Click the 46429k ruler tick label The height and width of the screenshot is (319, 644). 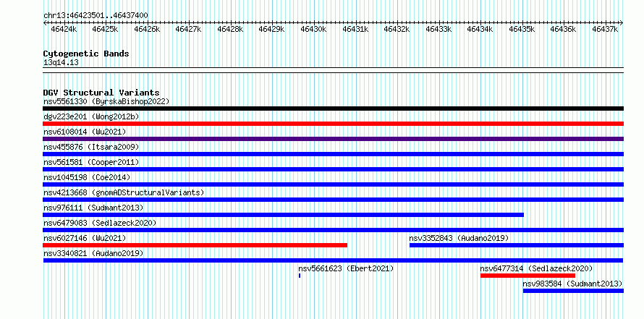coord(272,29)
